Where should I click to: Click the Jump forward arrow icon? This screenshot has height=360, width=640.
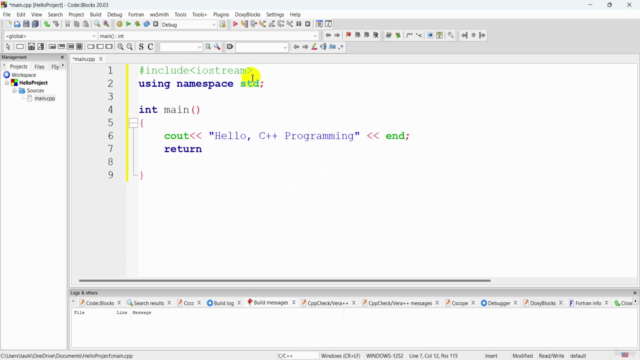337,36
